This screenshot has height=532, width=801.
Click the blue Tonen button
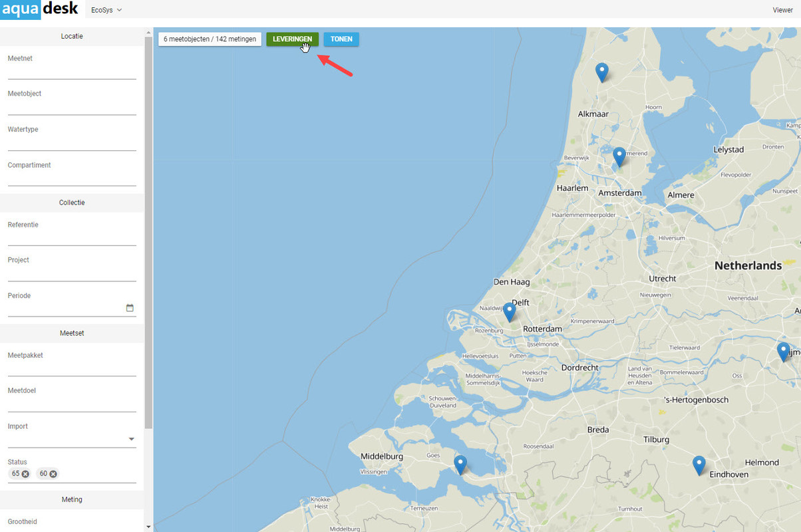[341, 39]
